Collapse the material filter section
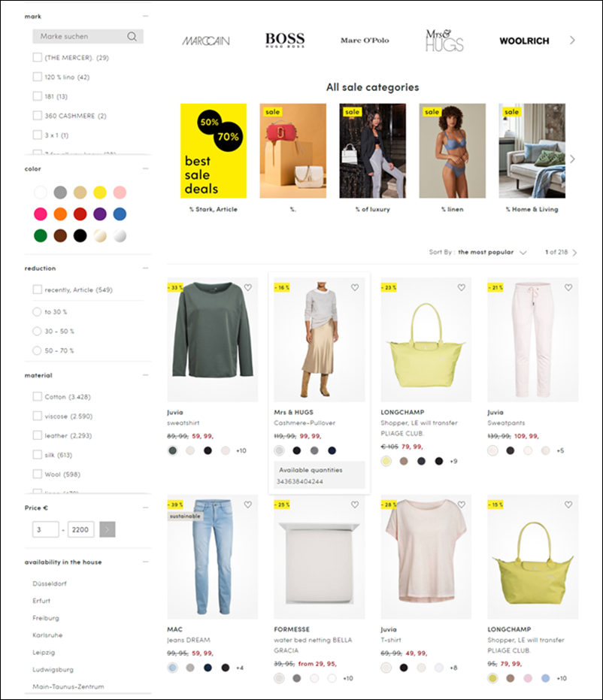 click(146, 375)
